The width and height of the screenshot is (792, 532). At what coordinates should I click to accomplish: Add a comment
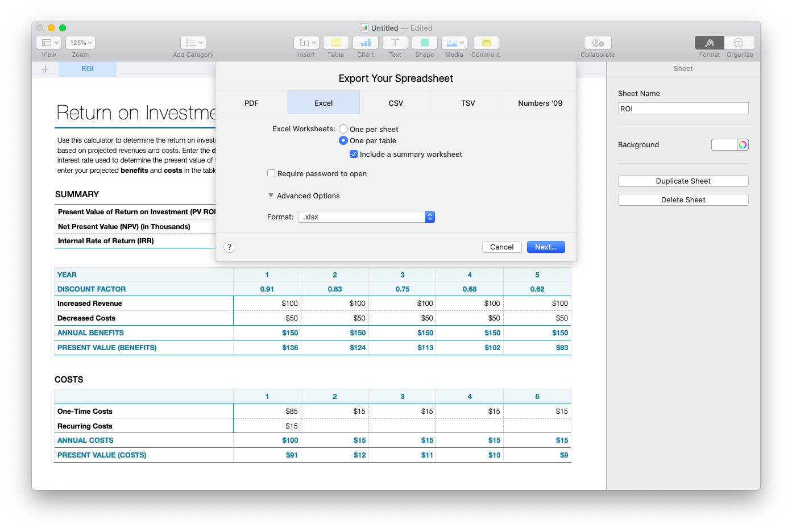click(485, 43)
